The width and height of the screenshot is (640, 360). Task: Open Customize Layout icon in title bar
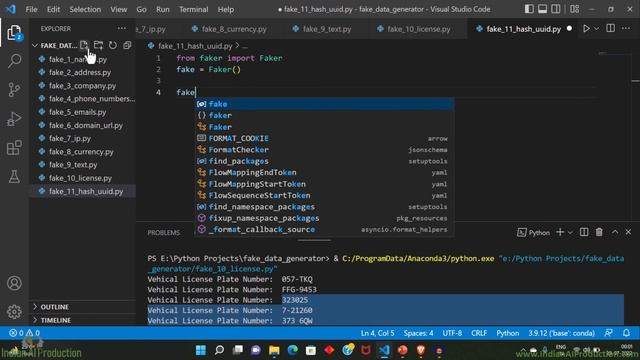click(574, 9)
